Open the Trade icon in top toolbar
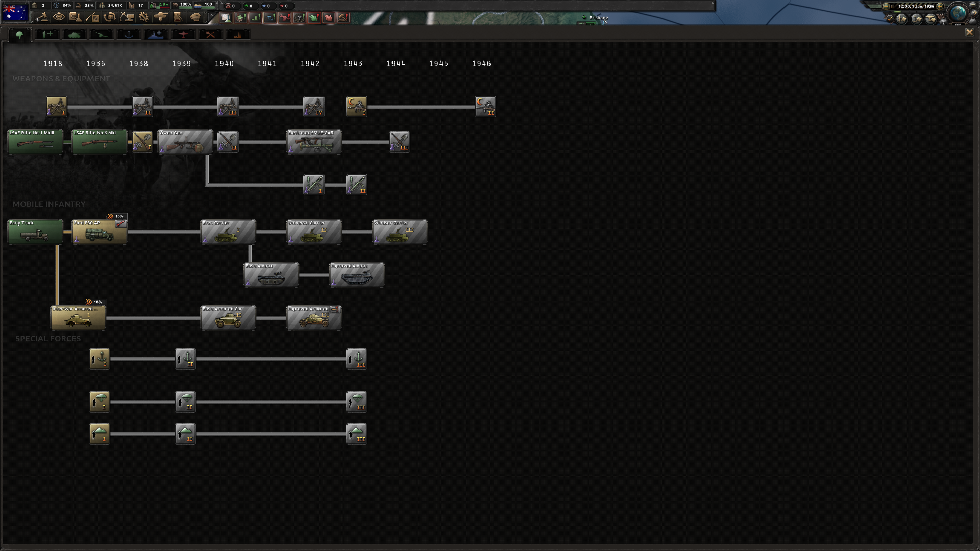 pos(110,17)
